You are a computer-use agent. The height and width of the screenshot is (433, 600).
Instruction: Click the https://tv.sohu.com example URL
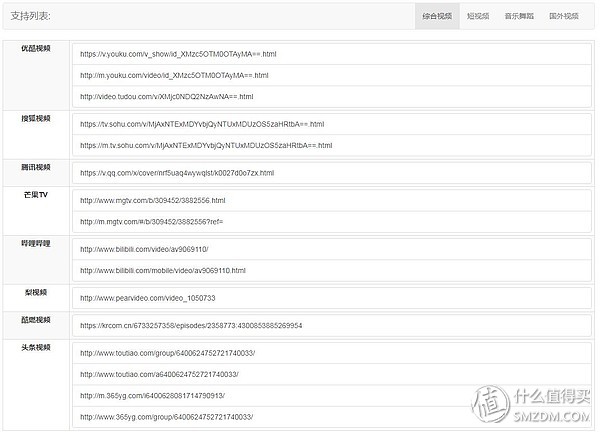pos(202,124)
